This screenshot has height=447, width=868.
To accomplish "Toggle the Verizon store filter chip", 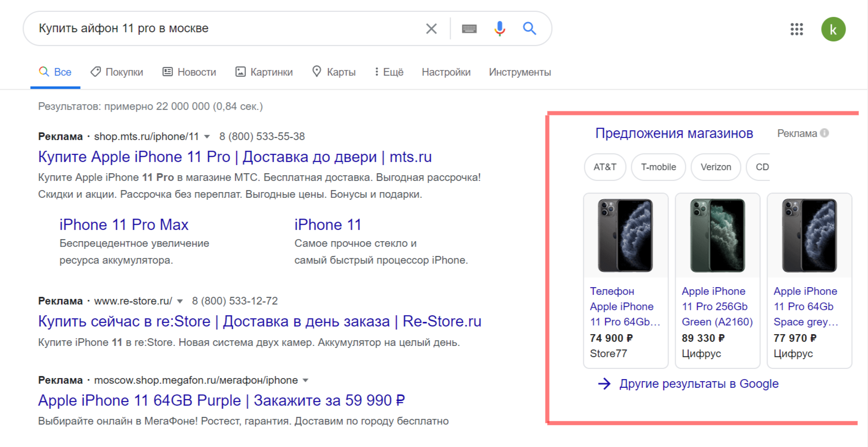I will tap(715, 167).
